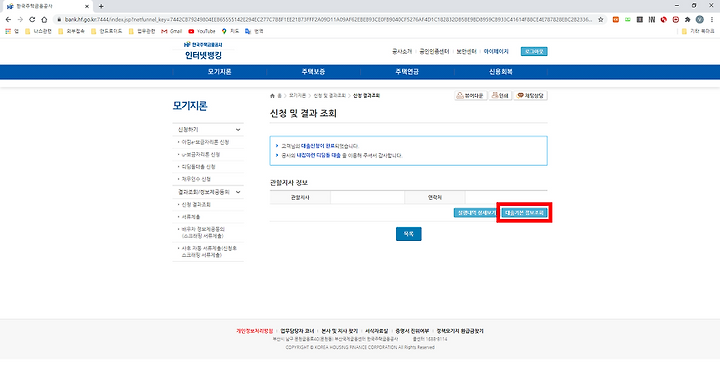Click the browser forward arrow

pyautogui.click(x=20, y=19)
